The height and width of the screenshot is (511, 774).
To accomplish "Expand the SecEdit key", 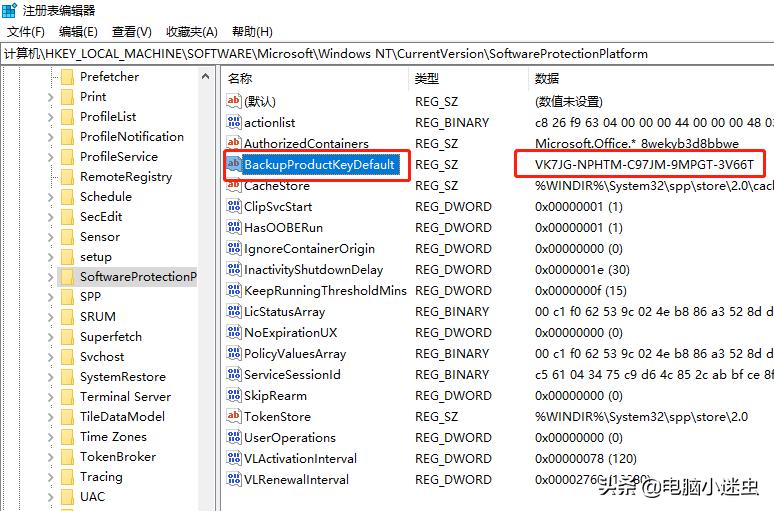I will [50, 217].
